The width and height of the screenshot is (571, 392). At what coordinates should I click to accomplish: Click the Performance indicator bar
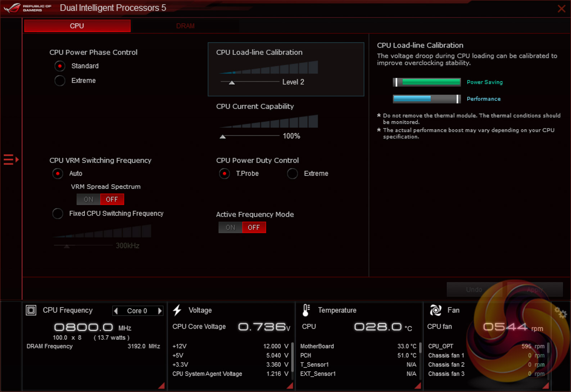[x=427, y=99]
